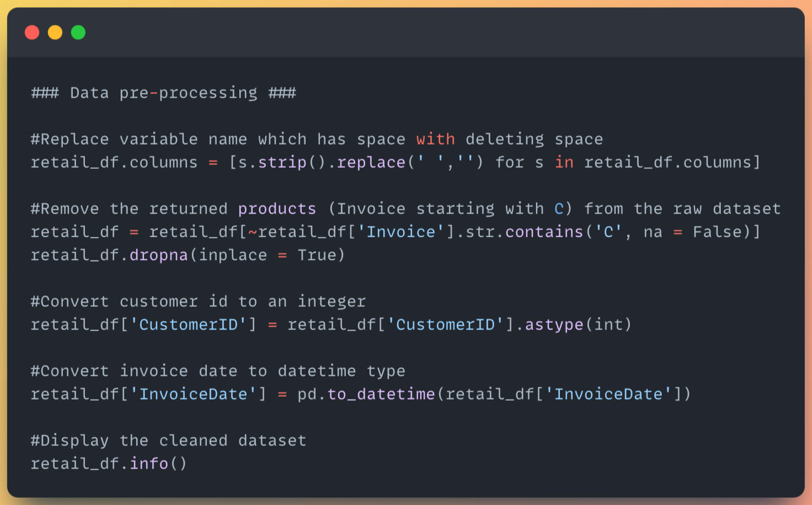
Task: Click the '#Display the cleaned dataset' comment
Action: point(168,440)
